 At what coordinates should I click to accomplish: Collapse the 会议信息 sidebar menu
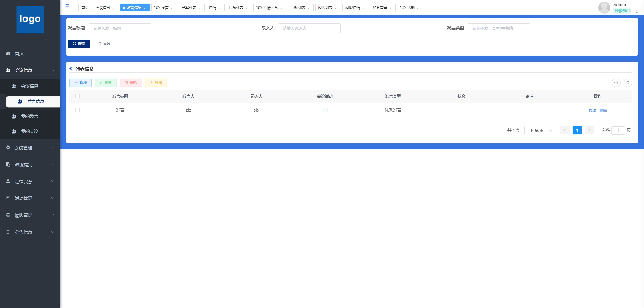click(30, 70)
